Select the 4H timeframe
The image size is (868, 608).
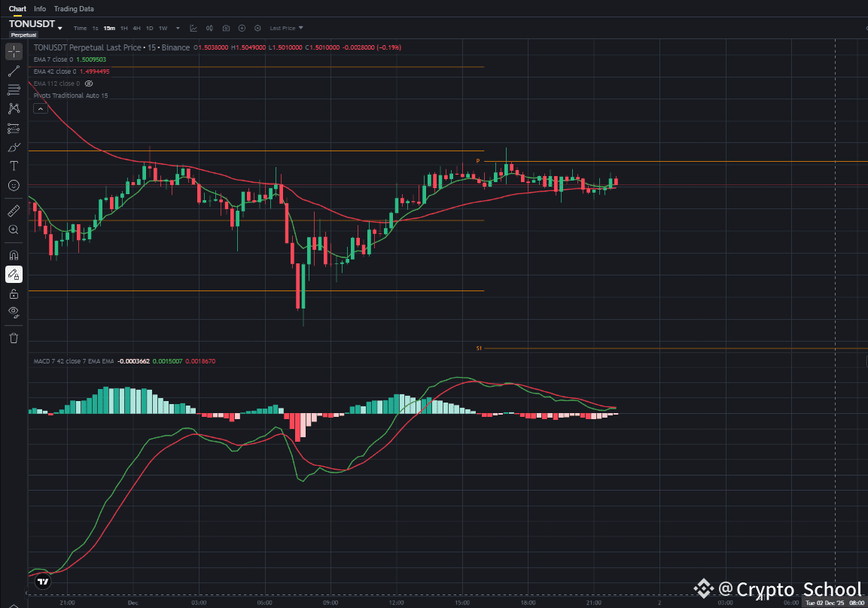coord(136,27)
